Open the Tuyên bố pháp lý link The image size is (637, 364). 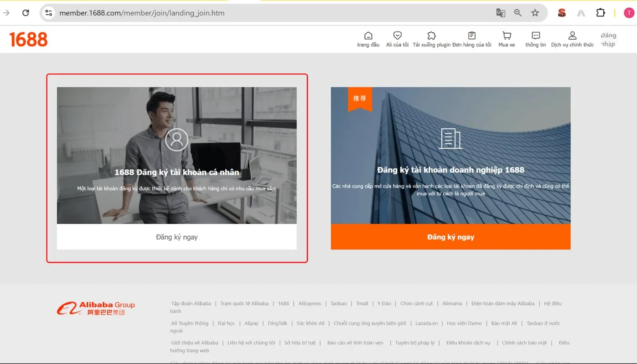click(415, 343)
